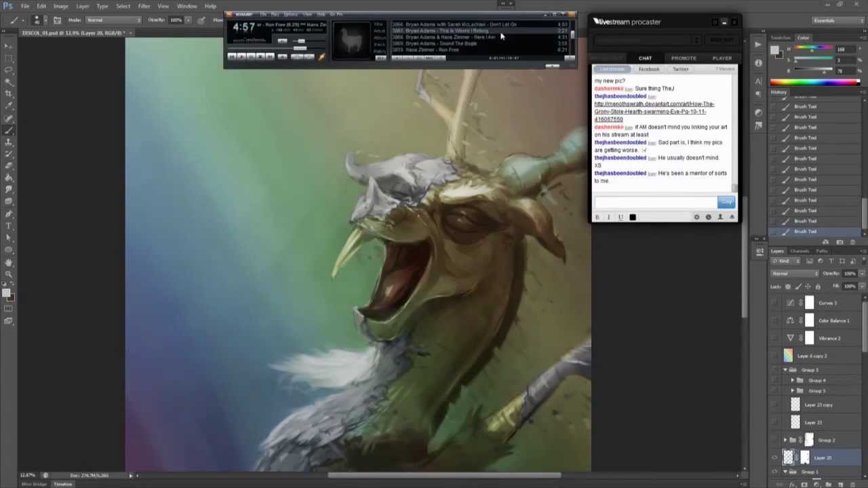Activate the Eyedropper tool
The width and height of the screenshot is (868, 488).
click(8, 105)
